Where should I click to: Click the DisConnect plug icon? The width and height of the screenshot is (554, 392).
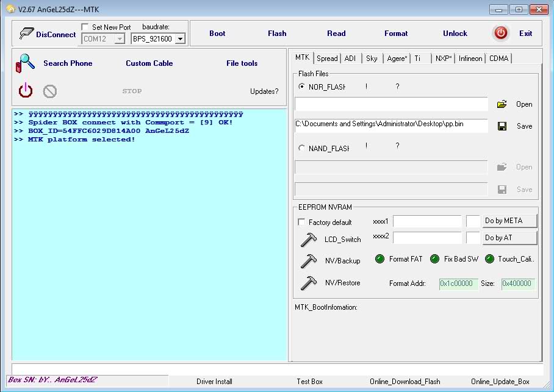tap(26, 34)
